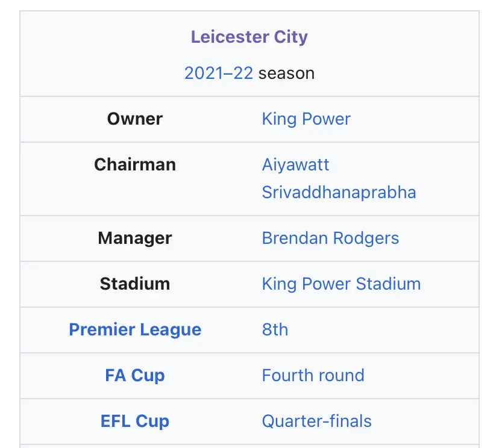Viewport: 499px width, 448px height.
Task: Click the 2021–22 season link
Action: coord(218,73)
